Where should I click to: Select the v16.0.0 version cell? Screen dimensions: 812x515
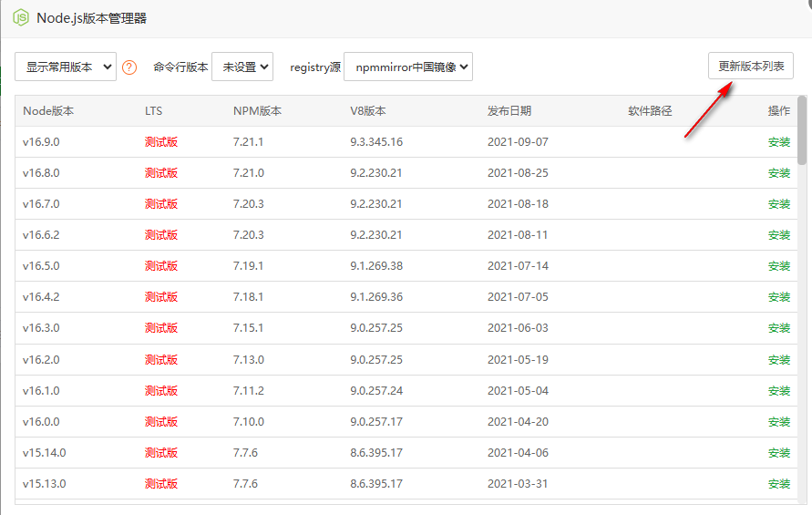(41, 422)
